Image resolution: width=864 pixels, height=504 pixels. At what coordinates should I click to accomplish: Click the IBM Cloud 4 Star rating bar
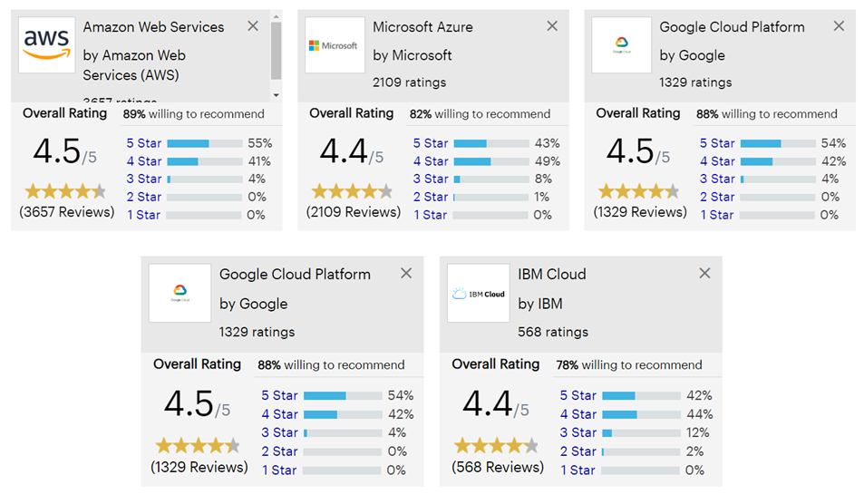[x=640, y=414]
